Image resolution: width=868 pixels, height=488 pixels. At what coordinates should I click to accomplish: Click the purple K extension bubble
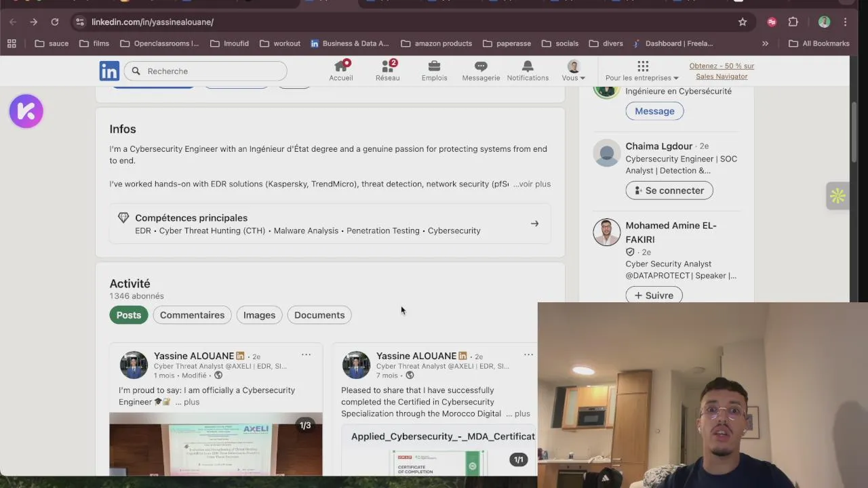pos(26,111)
